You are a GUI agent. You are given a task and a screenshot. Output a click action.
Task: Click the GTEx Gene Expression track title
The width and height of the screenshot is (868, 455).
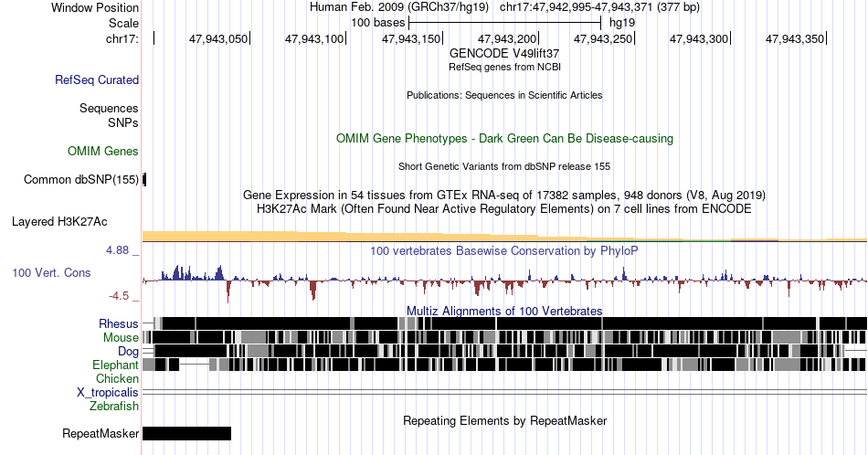pos(504,195)
